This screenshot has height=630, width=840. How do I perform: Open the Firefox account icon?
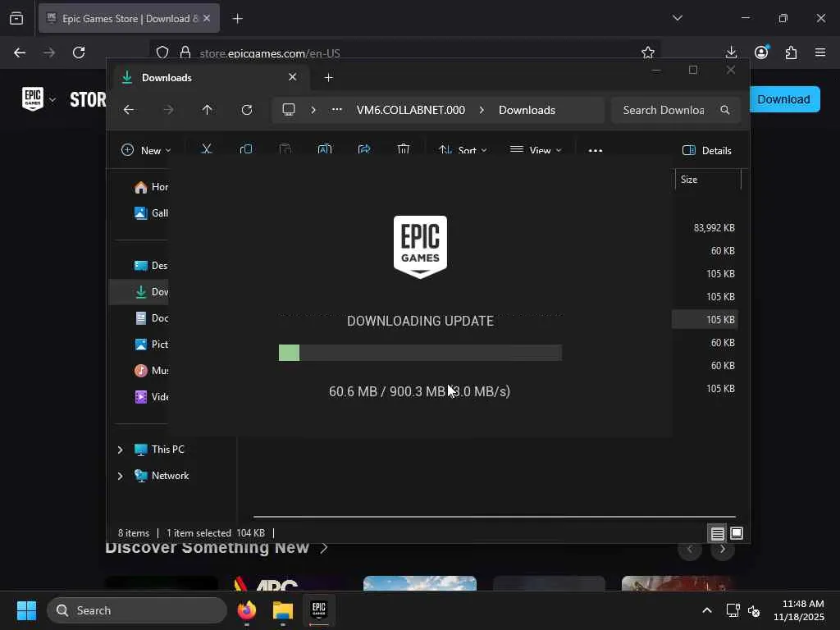click(x=761, y=52)
